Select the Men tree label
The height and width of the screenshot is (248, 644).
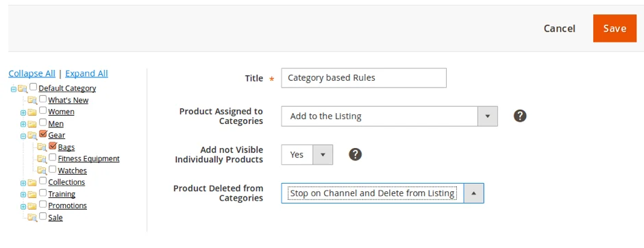56,123
